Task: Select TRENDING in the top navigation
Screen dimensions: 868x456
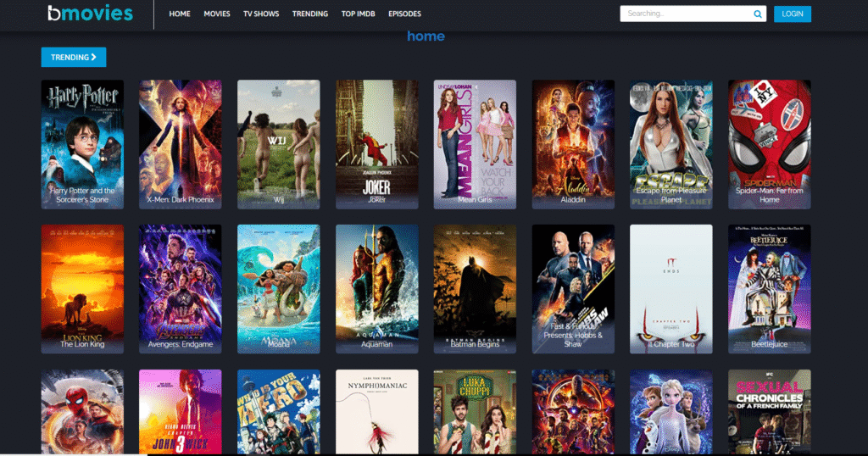Action: pos(310,14)
